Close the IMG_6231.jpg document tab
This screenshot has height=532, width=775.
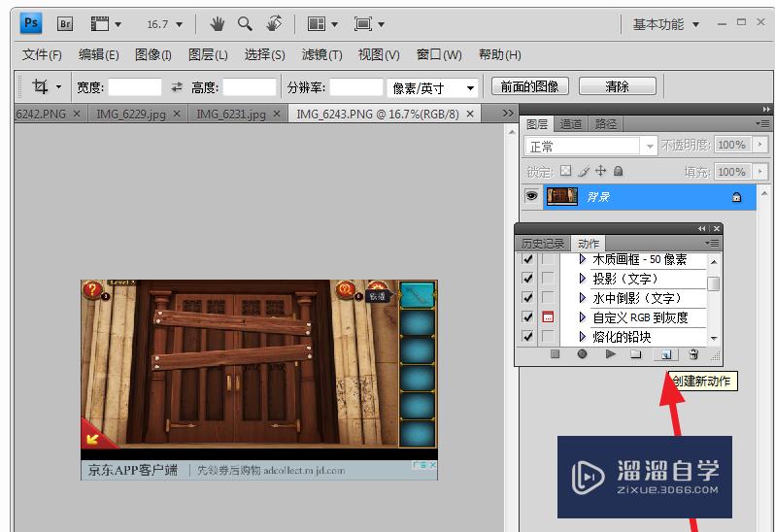click(x=277, y=114)
